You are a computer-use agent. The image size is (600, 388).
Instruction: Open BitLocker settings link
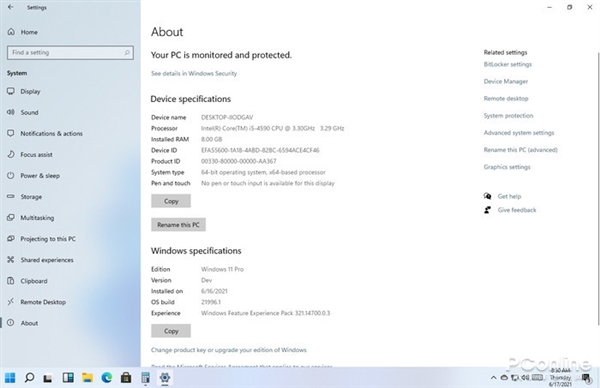(508, 64)
